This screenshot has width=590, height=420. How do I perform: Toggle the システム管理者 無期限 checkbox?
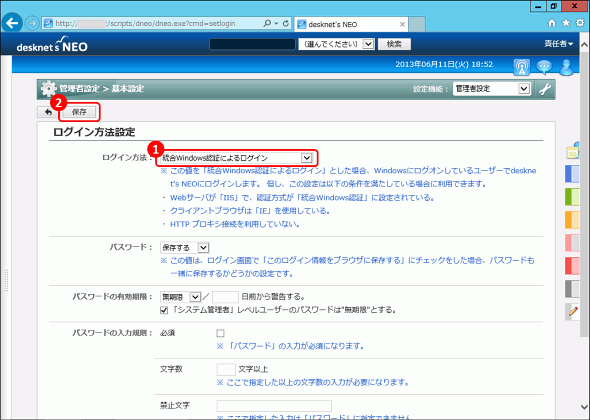coord(164,310)
